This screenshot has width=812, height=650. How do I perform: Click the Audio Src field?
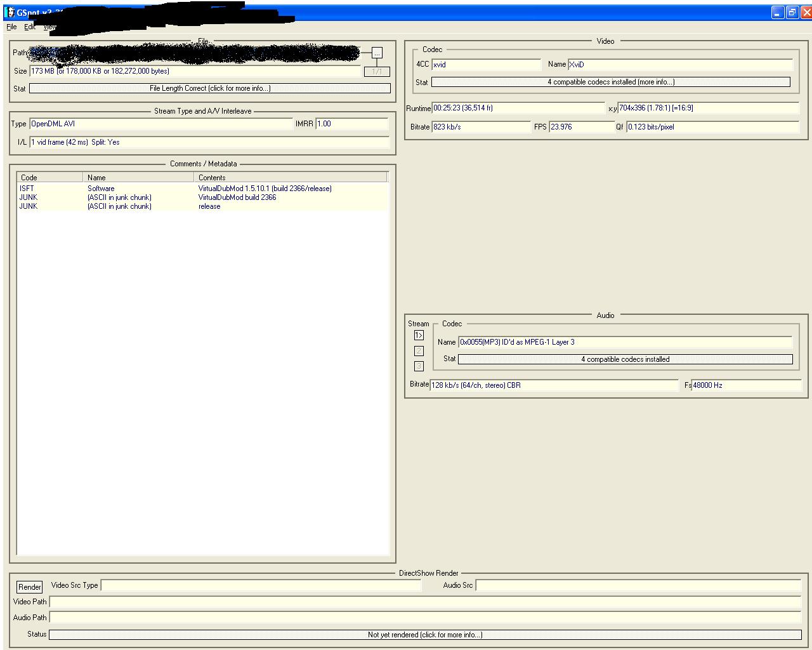tap(638, 585)
